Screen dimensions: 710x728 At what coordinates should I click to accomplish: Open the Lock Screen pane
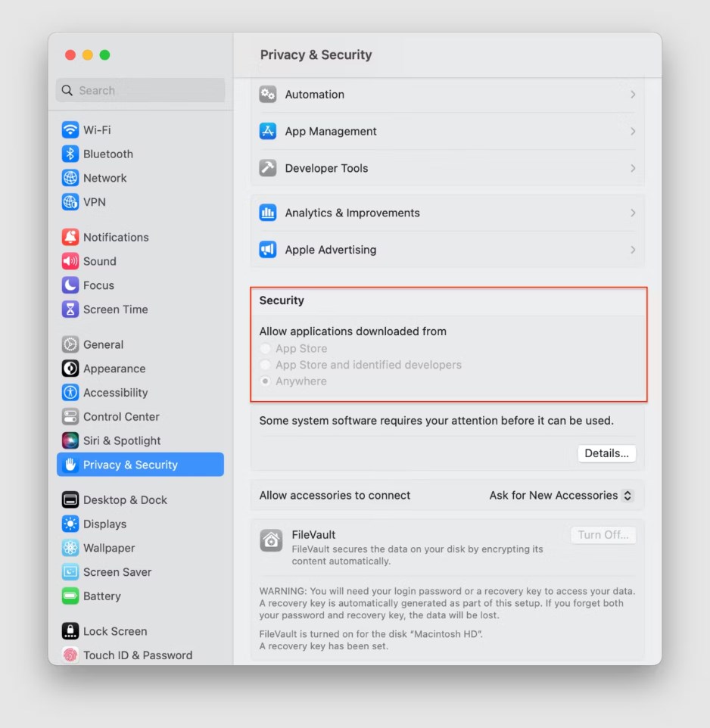click(140, 631)
